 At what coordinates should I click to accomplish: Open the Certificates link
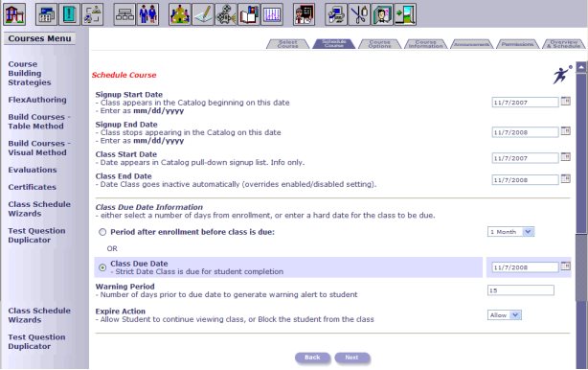32,187
